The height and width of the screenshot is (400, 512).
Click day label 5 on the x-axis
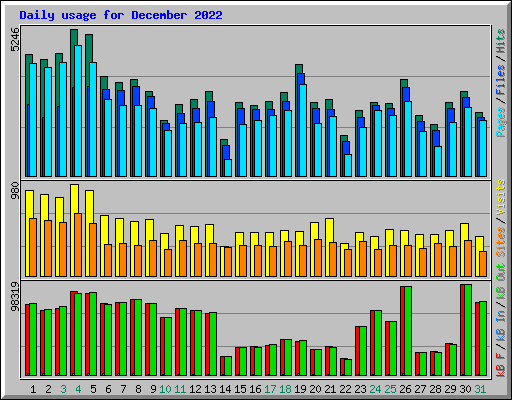point(93,389)
